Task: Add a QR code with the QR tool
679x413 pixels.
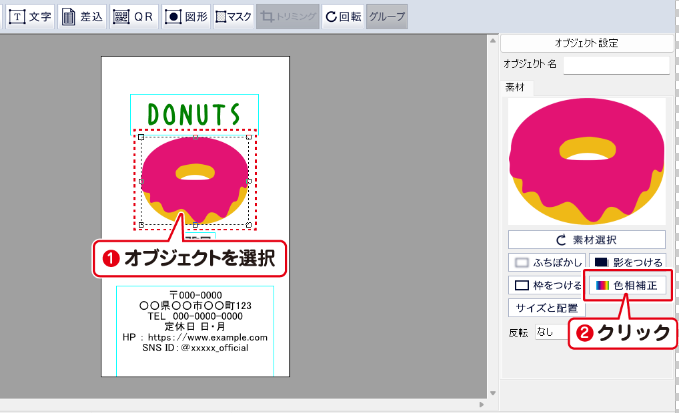Action: point(133,17)
